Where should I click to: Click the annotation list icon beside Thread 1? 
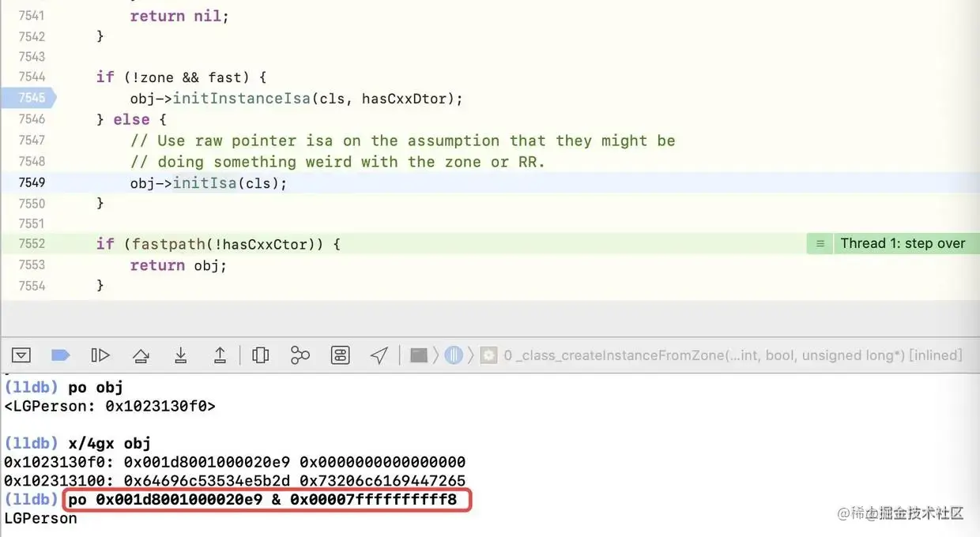820,243
